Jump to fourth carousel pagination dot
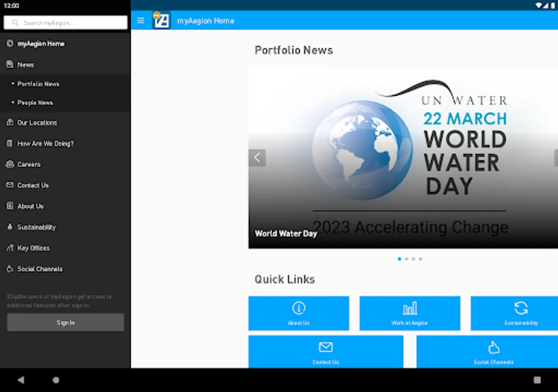Image resolution: width=558 pixels, height=392 pixels. click(x=420, y=259)
